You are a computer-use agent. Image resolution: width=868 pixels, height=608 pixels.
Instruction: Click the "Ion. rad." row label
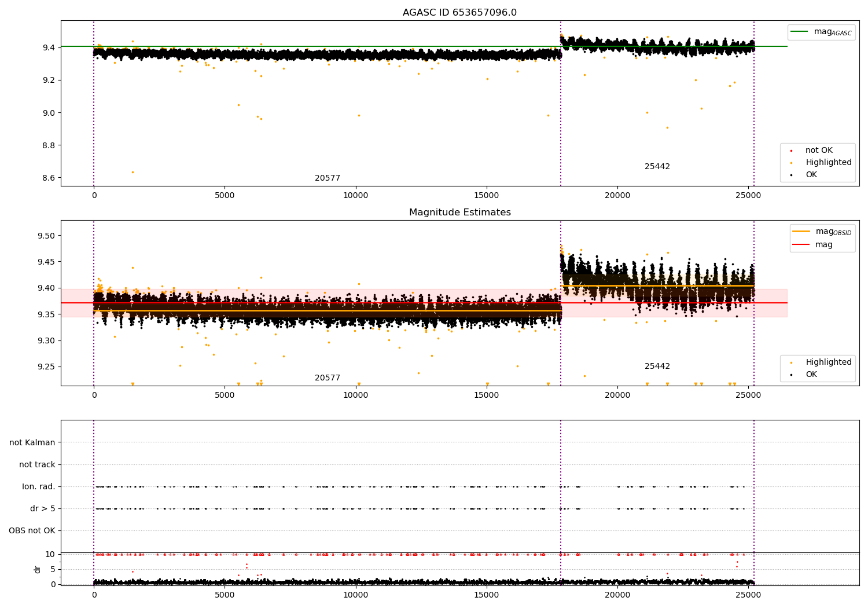click(x=39, y=487)
